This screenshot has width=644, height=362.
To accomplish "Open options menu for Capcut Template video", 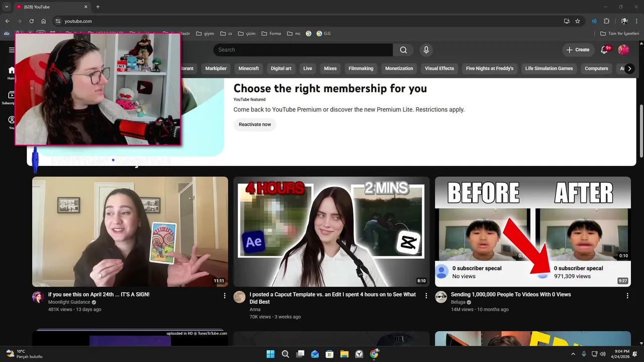I will (426, 296).
